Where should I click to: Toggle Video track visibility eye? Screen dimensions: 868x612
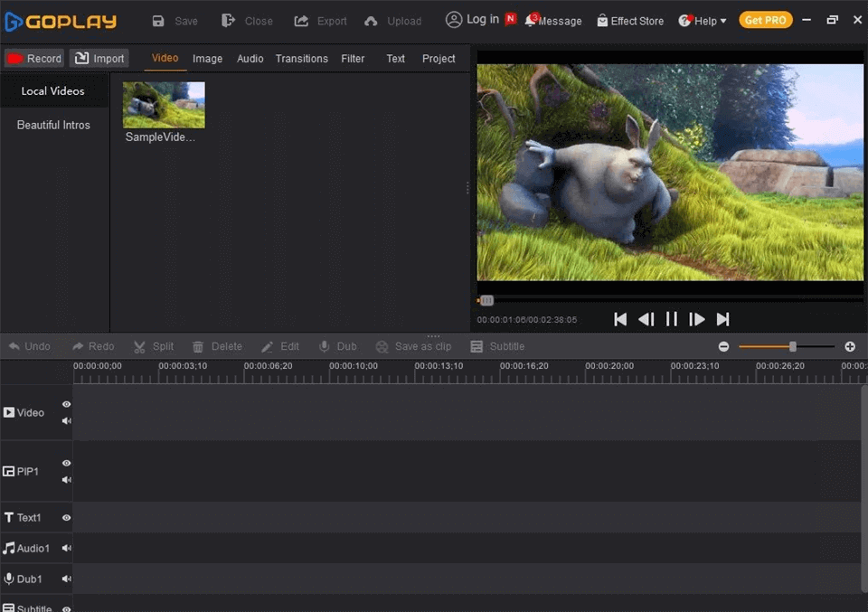click(66, 404)
